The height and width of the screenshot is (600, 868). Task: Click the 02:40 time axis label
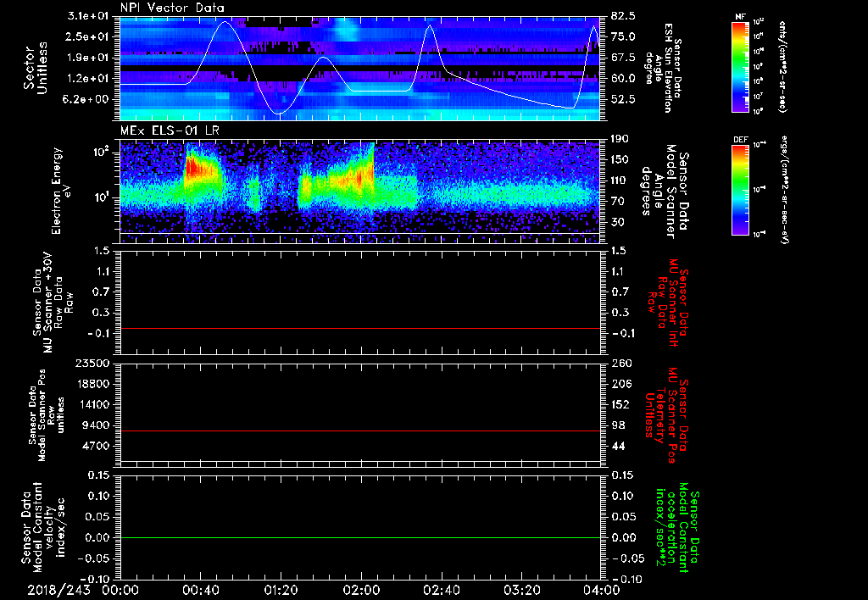click(x=441, y=590)
